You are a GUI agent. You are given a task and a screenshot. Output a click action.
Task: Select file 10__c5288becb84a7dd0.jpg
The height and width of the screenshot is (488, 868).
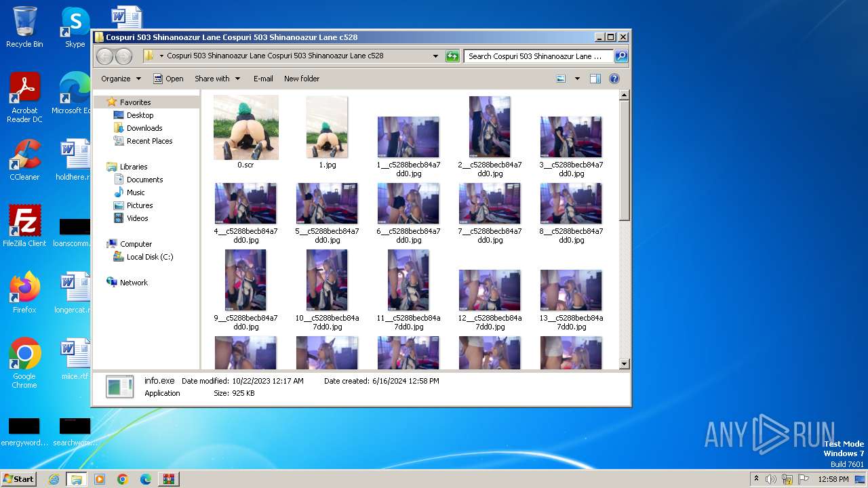coord(327,289)
